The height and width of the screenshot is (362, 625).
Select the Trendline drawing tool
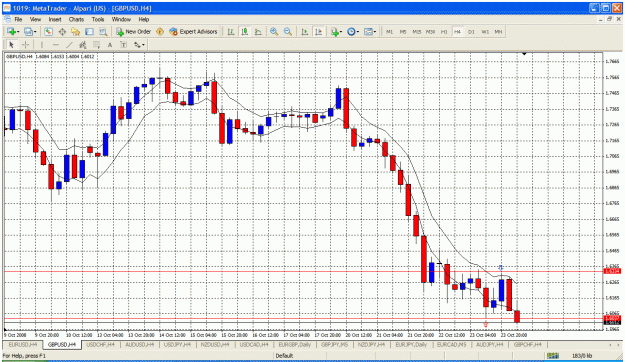click(69, 45)
